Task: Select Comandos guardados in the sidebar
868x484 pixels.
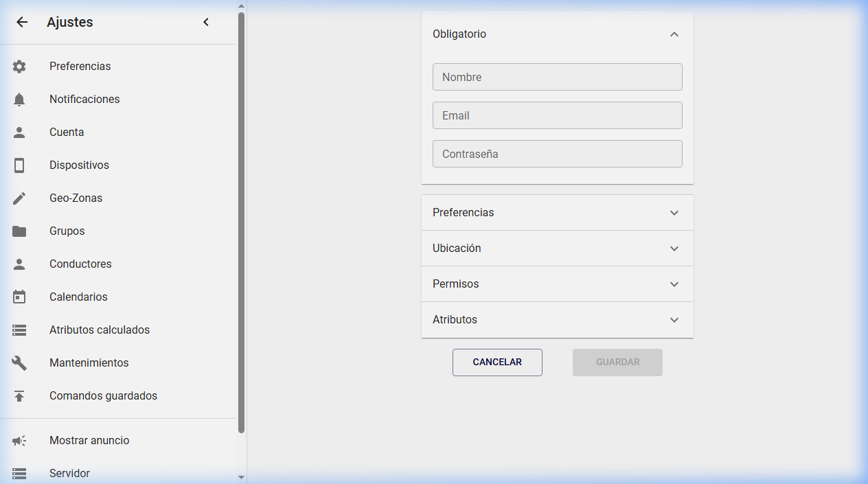Action: point(118,396)
